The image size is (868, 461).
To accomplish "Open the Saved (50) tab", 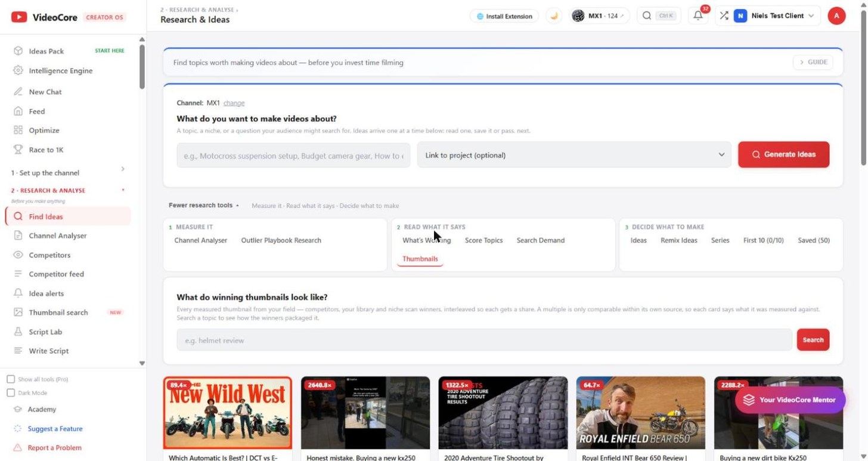I will point(814,240).
